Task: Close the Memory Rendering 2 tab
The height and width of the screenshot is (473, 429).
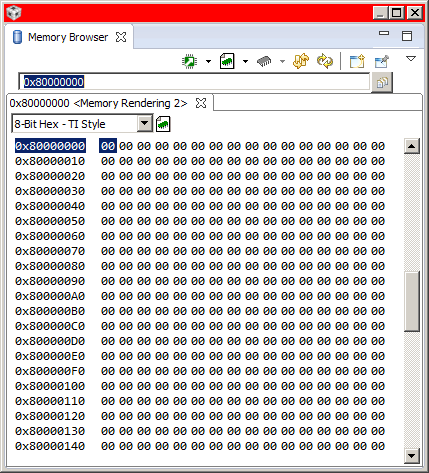Action: click(x=201, y=103)
